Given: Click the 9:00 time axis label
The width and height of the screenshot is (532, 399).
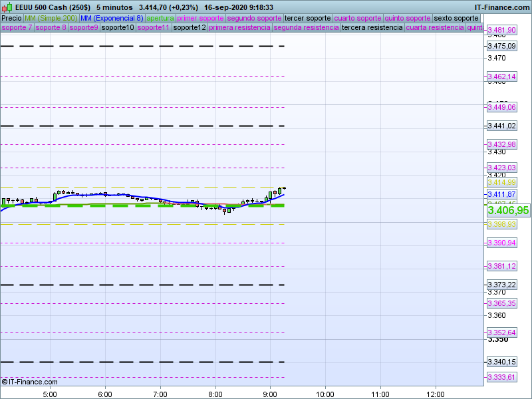Looking at the screenshot, I should [270, 392].
